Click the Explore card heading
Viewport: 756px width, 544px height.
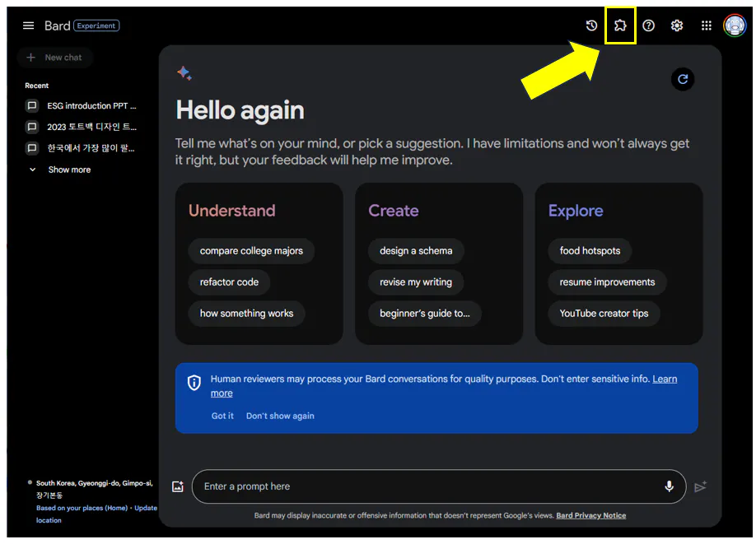[x=576, y=211]
